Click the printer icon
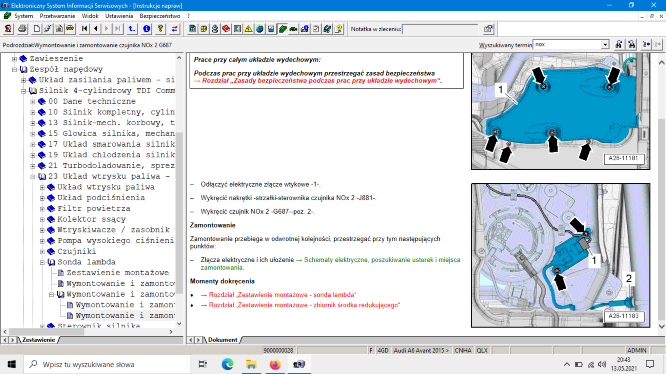The image size is (666, 374). [x=22, y=29]
